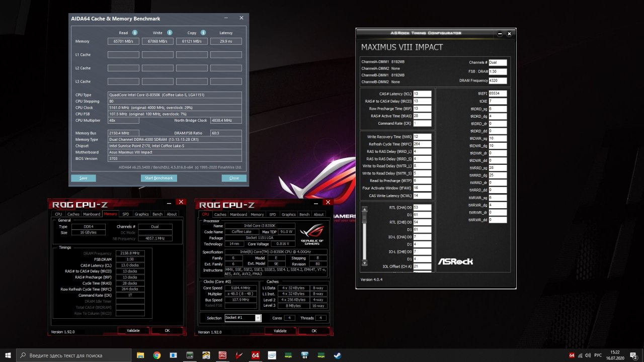Click the Refresh Cycle Time (tRFC) field in ASRock

click(423, 144)
